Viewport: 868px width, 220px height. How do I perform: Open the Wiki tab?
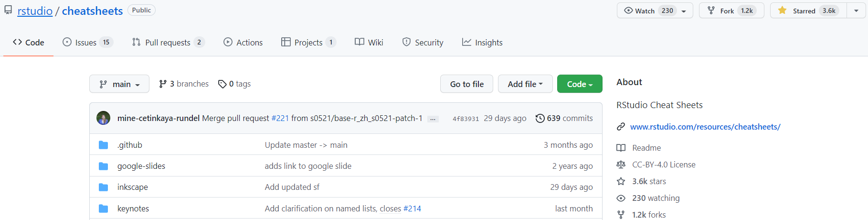pos(369,43)
